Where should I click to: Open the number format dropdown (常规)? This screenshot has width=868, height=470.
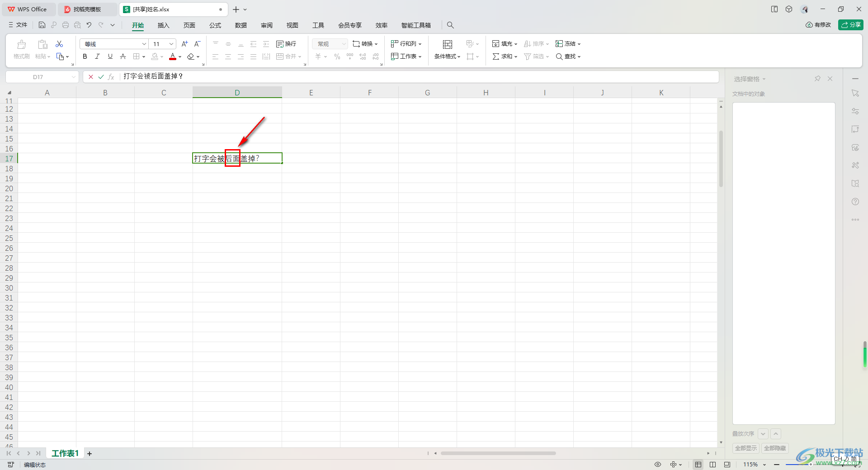click(x=344, y=44)
